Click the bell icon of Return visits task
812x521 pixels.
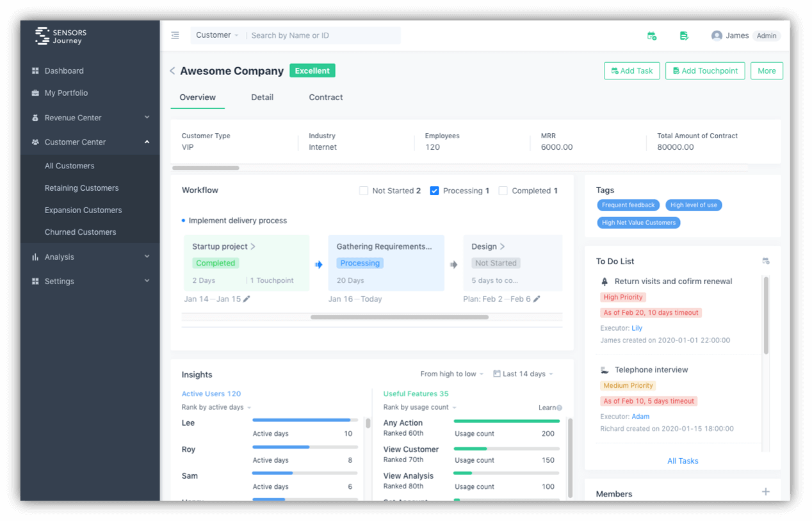tap(605, 282)
